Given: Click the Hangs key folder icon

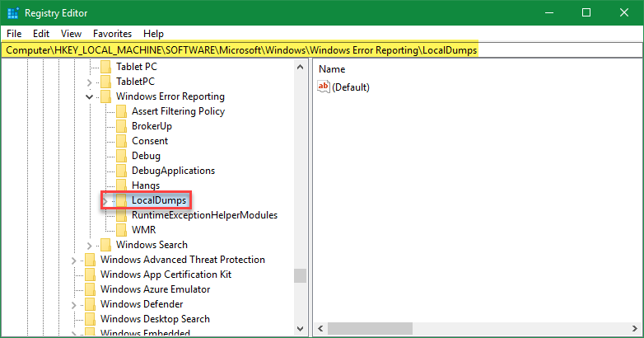Looking at the screenshot, I should point(122,185).
